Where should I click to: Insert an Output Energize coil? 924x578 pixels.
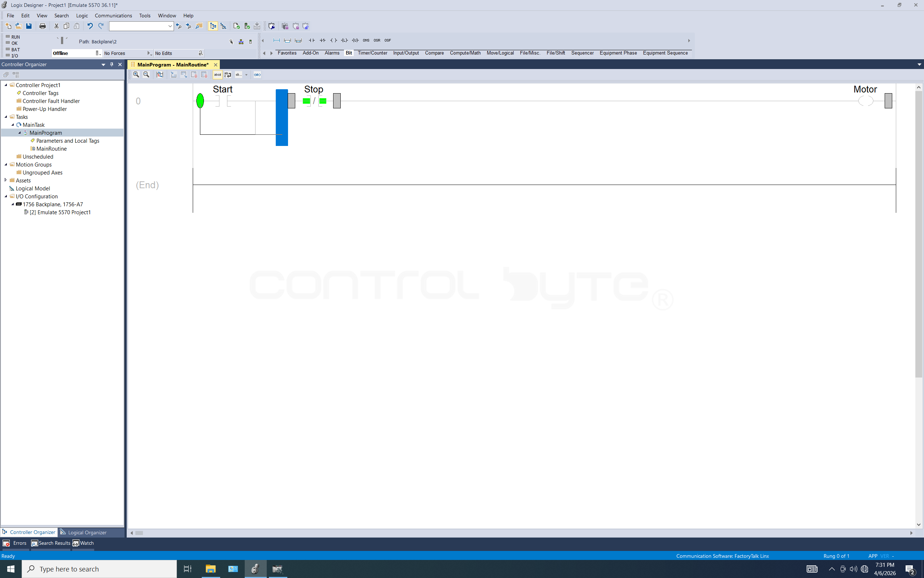click(x=334, y=40)
